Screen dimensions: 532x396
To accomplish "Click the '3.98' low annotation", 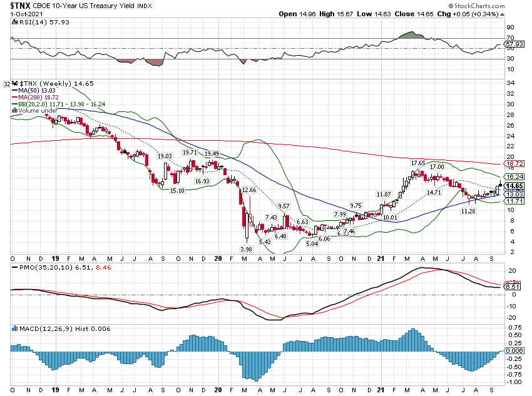I will point(247,249).
